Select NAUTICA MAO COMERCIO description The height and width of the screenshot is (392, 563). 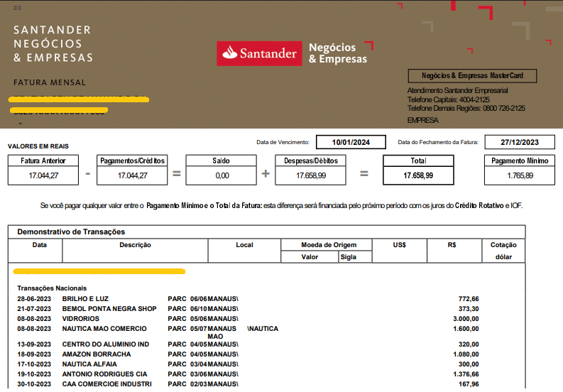coord(104,329)
